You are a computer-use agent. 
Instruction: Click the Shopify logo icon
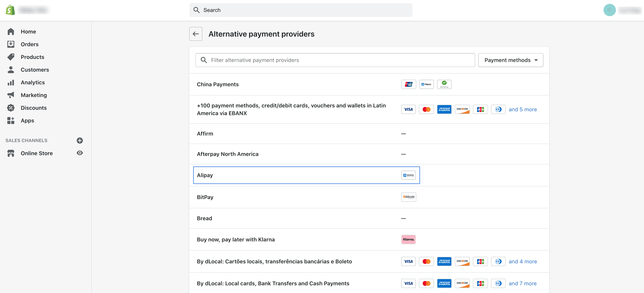point(10,10)
